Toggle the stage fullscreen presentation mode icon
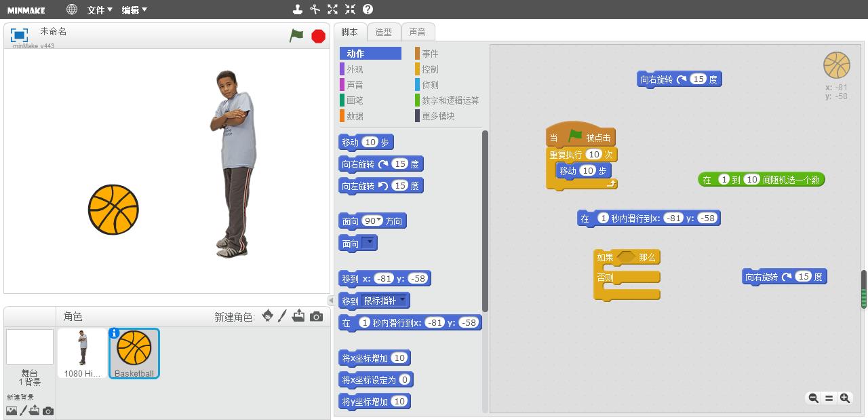The width and height of the screenshot is (868, 420). [x=20, y=35]
